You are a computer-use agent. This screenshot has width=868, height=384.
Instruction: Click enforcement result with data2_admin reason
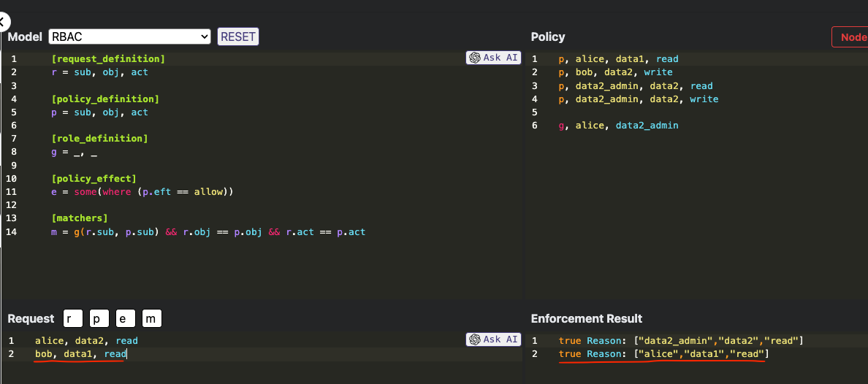tap(681, 341)
